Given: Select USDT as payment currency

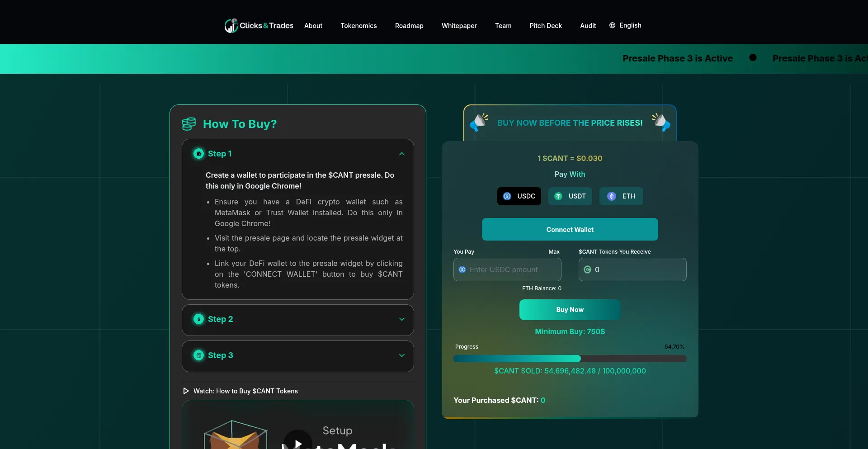Looking at the screenshot, I should click(x=570, y=196).
